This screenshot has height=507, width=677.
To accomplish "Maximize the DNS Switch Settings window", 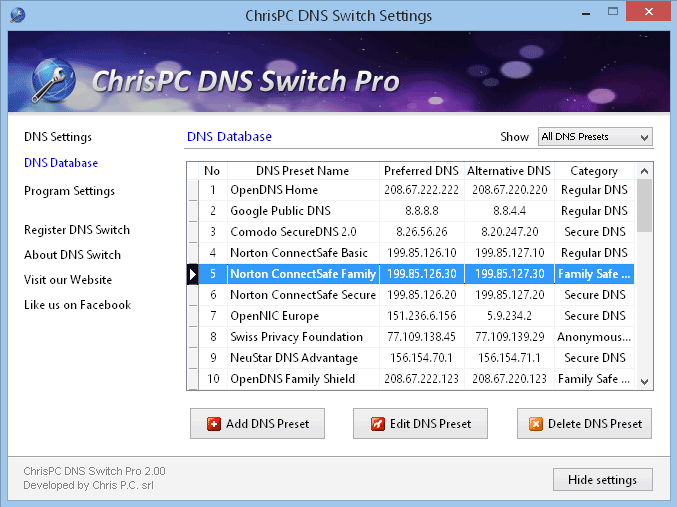I will click(x=613, y=12).
